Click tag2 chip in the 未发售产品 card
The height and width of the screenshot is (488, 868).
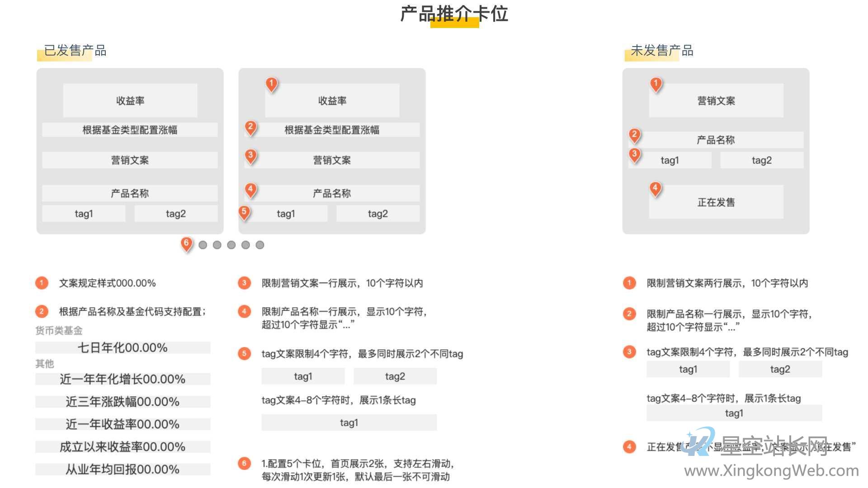(762, 160)
